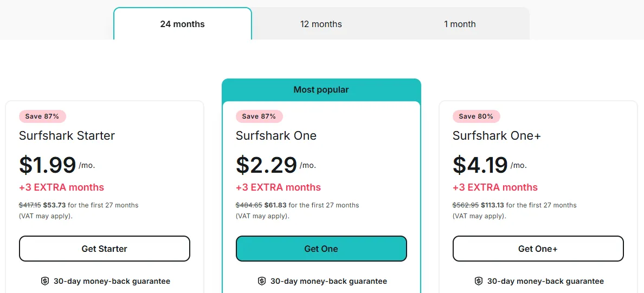644x293 pixels.
Task: Select the 24 months plan tab
Action: tap(183, 24)
